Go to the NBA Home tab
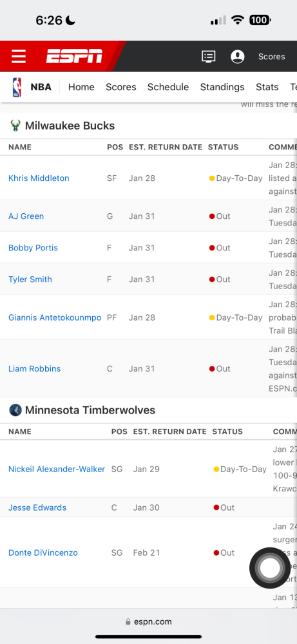Viewport: 297px width, 644px height. 81,87
